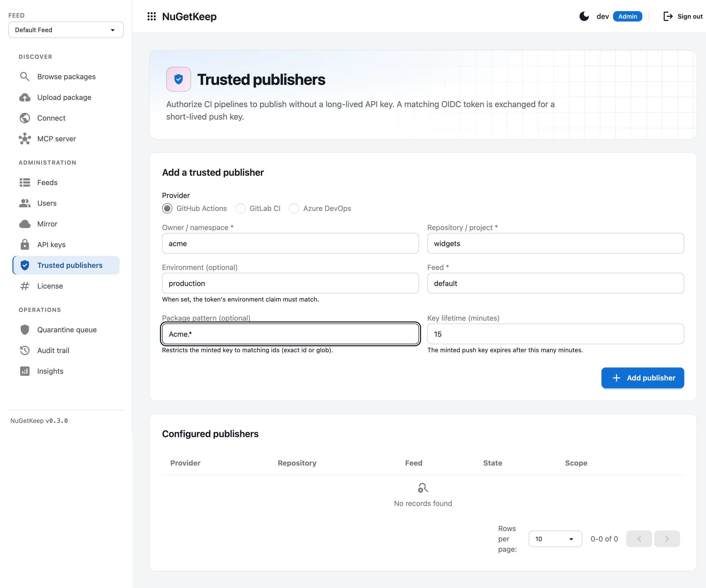Click the shield badge beside page title
706x588 pixels.
click(x=179, y=79)
